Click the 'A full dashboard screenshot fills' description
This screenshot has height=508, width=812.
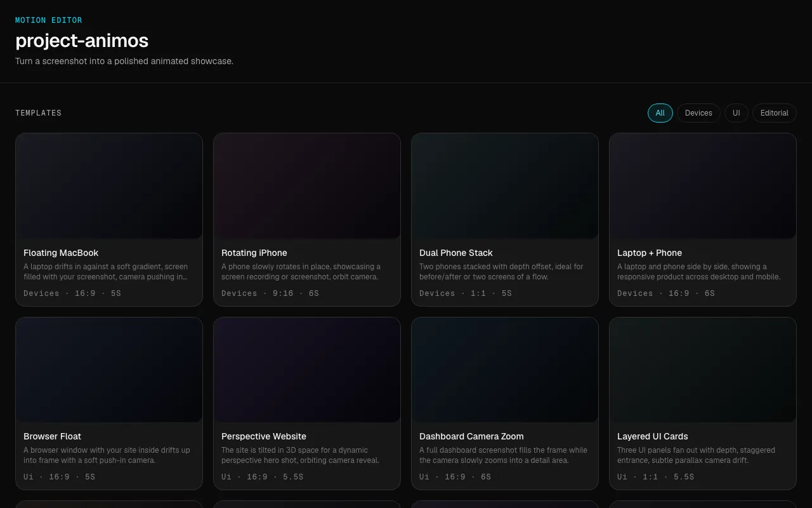tap(504, 455)
